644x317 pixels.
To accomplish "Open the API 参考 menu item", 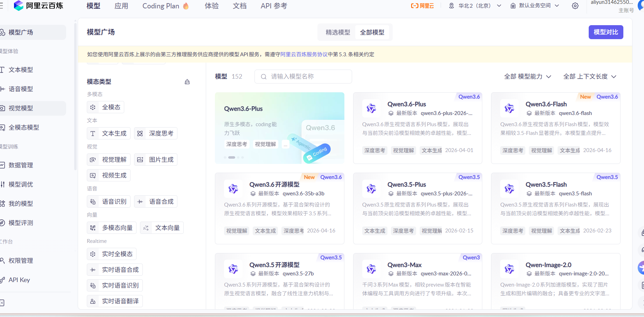I will [x=274, y=6].
